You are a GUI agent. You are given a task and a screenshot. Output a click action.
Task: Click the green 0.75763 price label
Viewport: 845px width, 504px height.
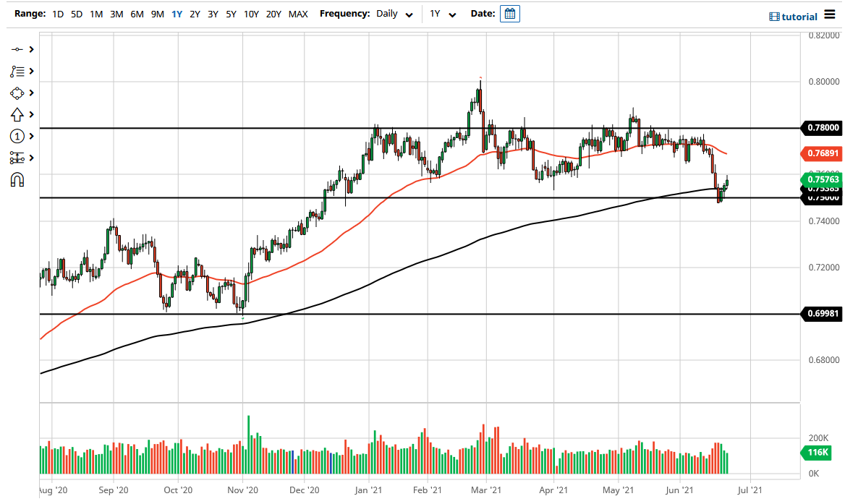(x=821, y=179)
